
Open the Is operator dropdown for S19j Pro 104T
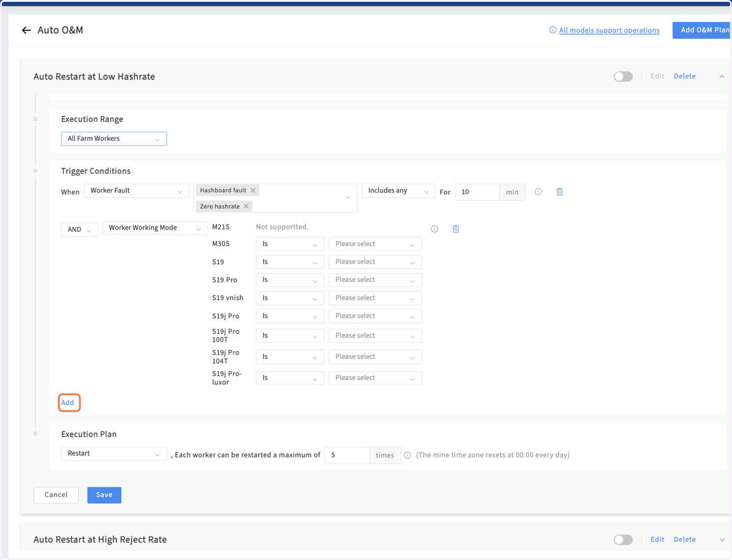[x=290, y=357]
